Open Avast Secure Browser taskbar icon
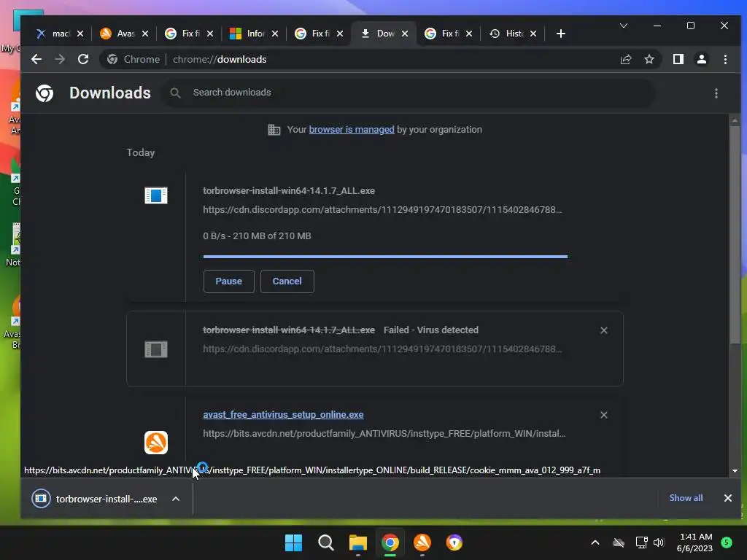Viewport: 747px width, 560px height. pyautogui.click(x=454, y=542)
